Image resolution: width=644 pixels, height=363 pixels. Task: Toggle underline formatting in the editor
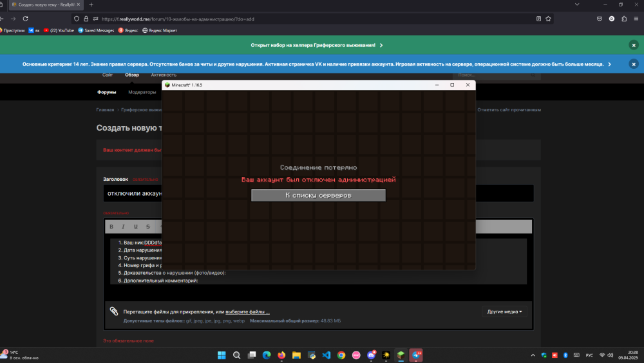coord(135,227)
